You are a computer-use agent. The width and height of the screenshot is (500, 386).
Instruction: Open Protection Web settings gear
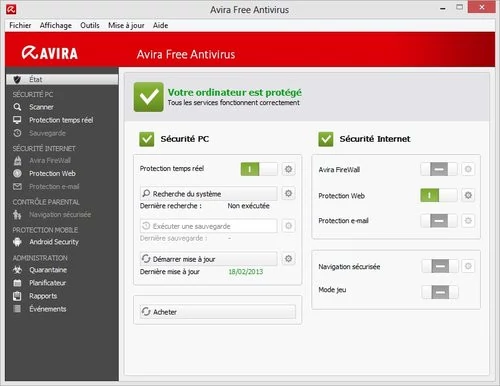click(x=468, y=195)
